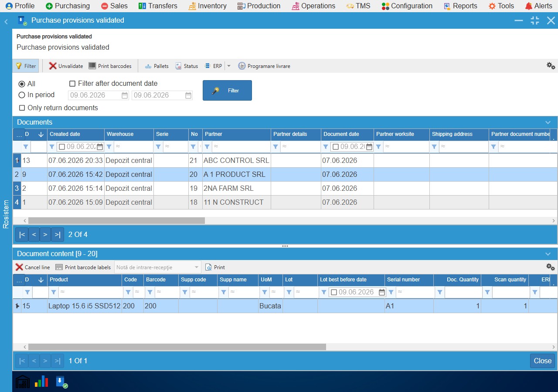Click the Warehouse column filter funnel icon

pyautogui.click(x=109, y=147)
